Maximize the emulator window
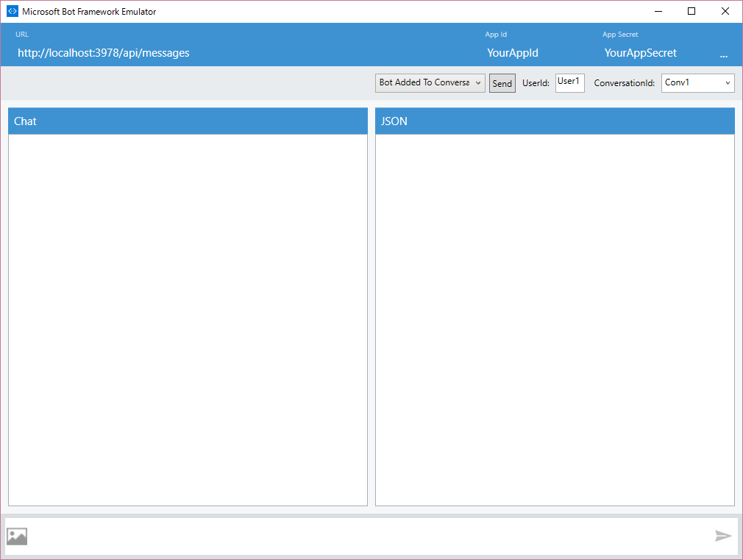743x560 pixels. [x=692, y=11]
